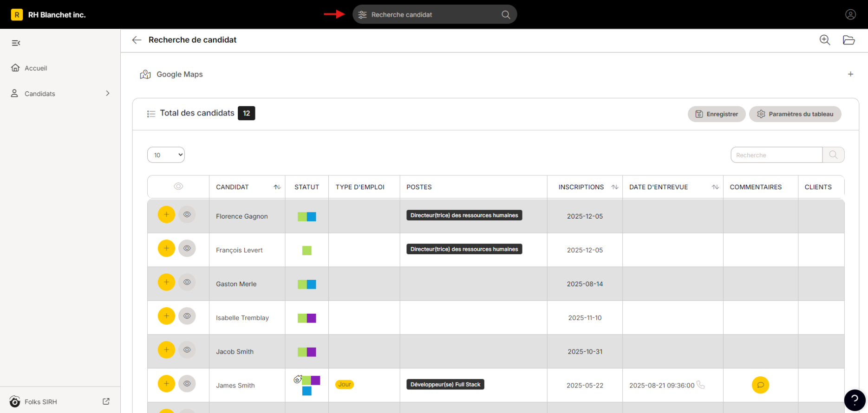View Jacob Smith with the eye icon
Viewport: 868px width, 413px height.
click(187, 350)
